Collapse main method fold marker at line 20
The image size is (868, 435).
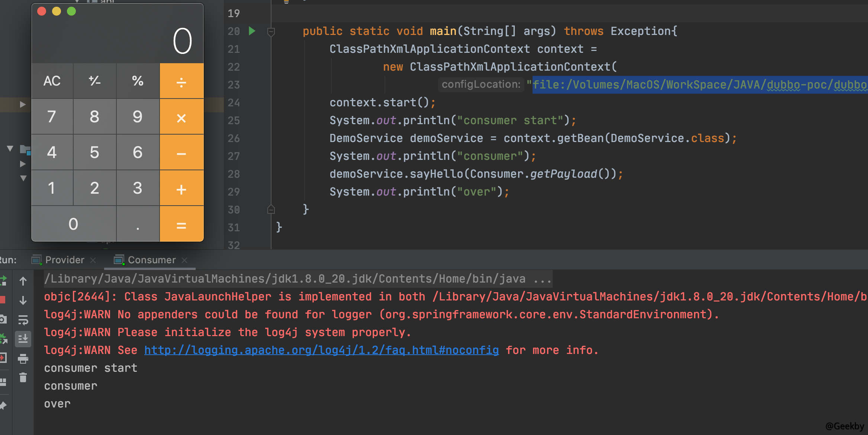point(271,32)
